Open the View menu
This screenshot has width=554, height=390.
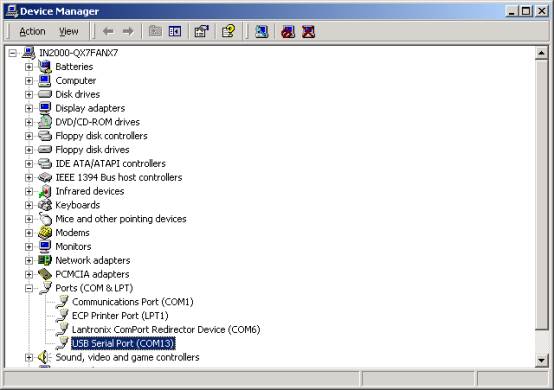point(69,31)
